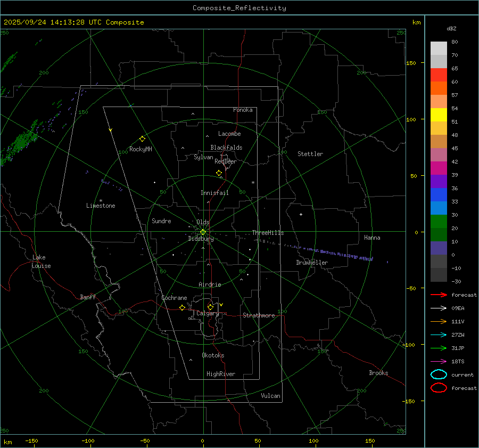The height and width of the screenshot is (448, 479).
Task: Click the orange 111V arrow icon
Action: click(x=439, y=321)
